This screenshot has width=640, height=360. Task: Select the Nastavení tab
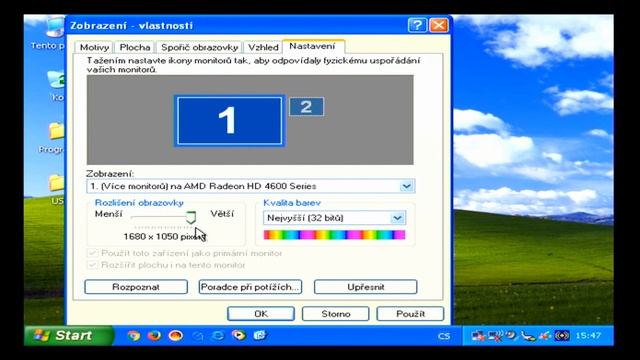point(313,46)
